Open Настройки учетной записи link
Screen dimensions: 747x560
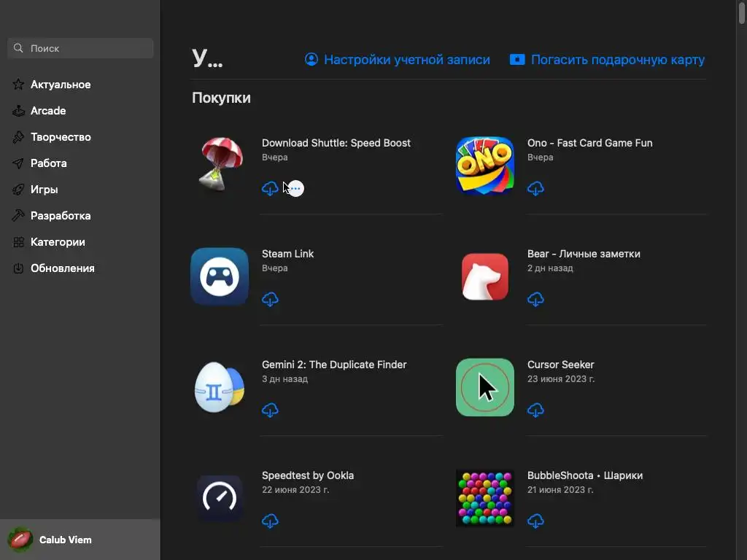(x=407, y=60)
